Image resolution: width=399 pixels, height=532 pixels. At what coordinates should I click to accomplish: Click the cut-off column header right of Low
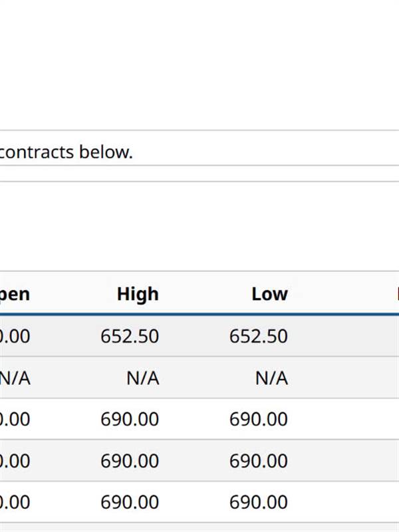[396, 294]
